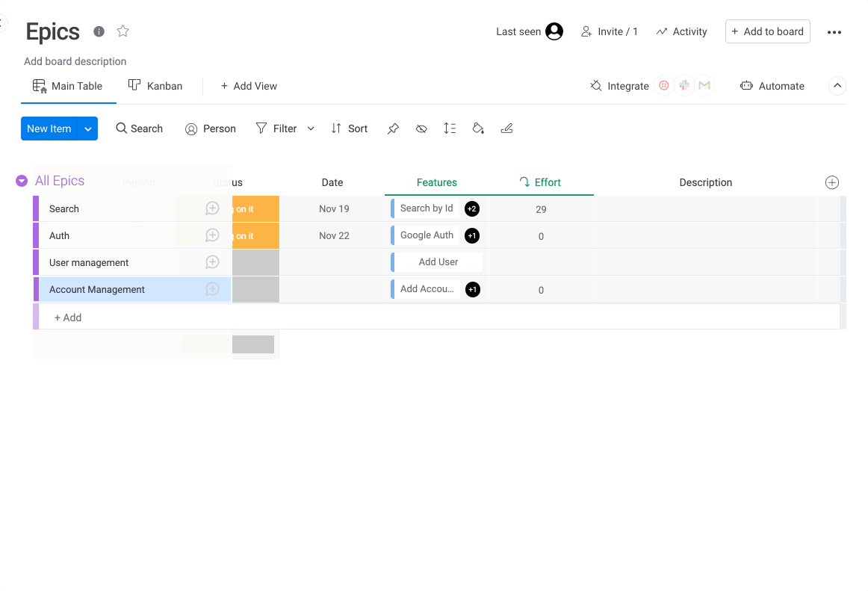Switch to the Kanban view tab
The width and height of the screenshot is (868, 591).
tap(155, 85)
